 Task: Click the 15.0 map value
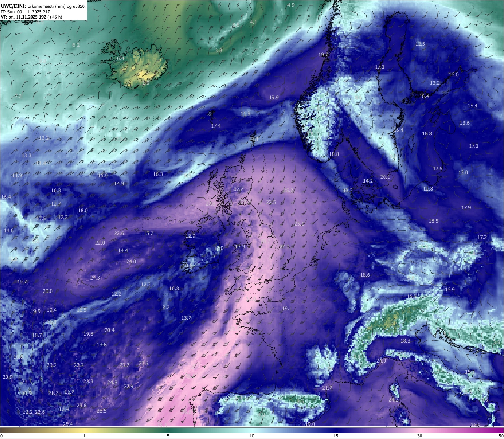[103, 176]
